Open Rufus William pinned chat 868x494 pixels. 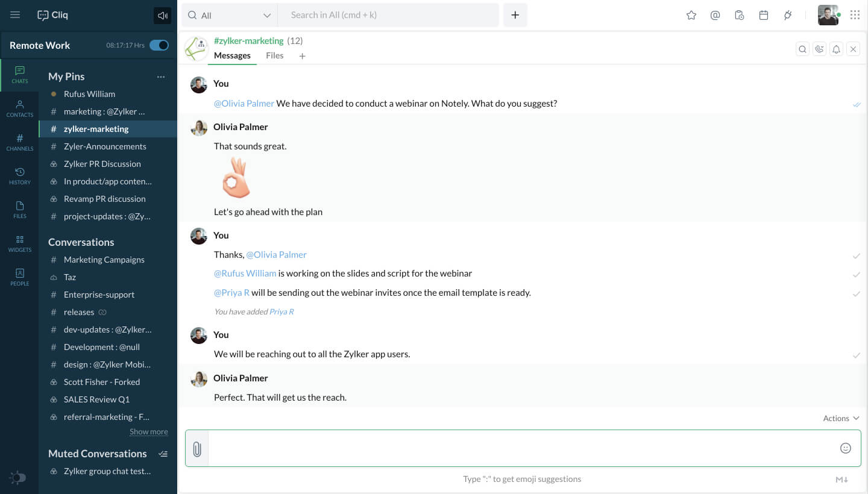(108, 94)
